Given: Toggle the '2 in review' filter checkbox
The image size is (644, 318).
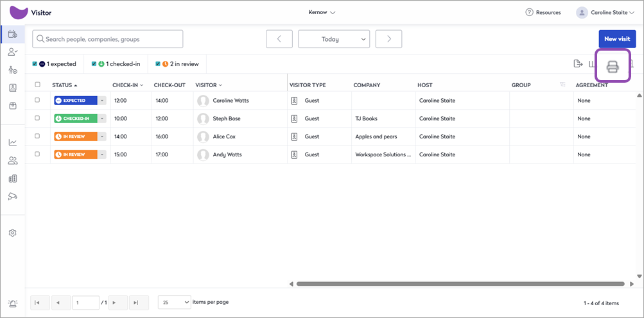Looking at the screenshot, I should [x=158, y=64].
